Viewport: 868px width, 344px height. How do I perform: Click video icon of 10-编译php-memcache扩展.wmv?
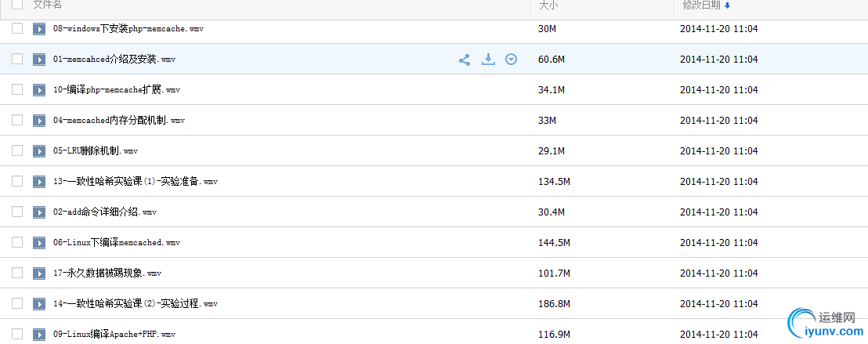(x=38, y=90)
